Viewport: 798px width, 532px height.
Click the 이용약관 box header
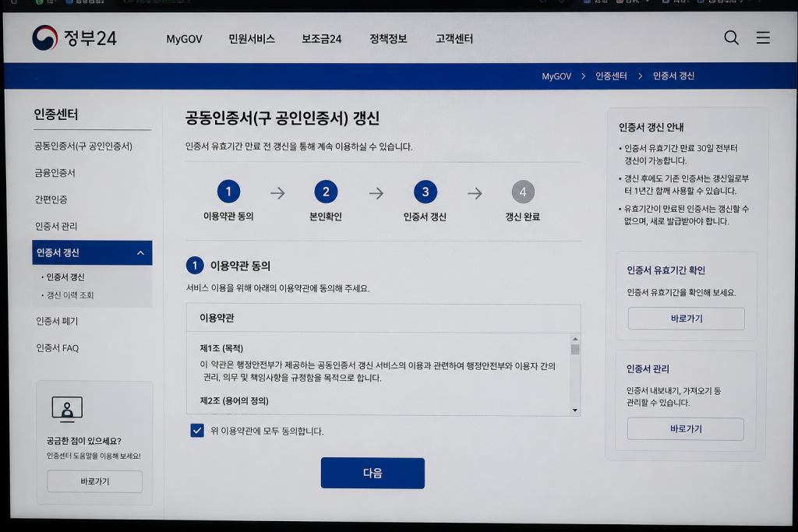[383, 318]
